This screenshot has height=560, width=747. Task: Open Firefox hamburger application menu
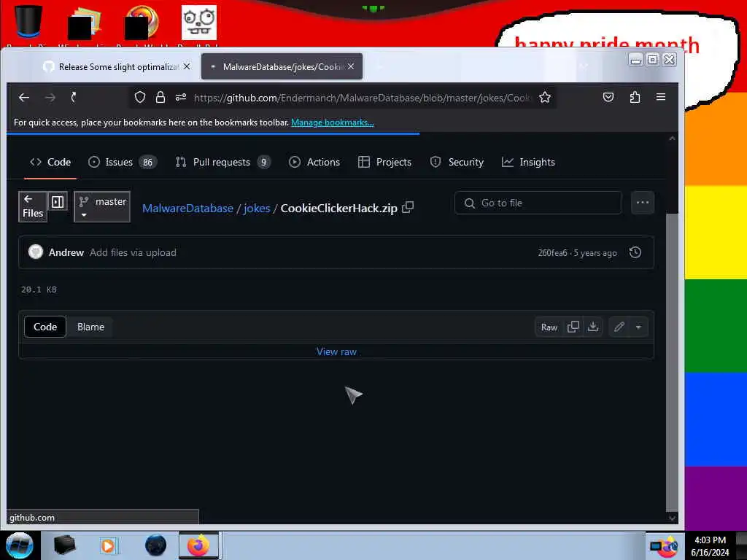(661, 97)
